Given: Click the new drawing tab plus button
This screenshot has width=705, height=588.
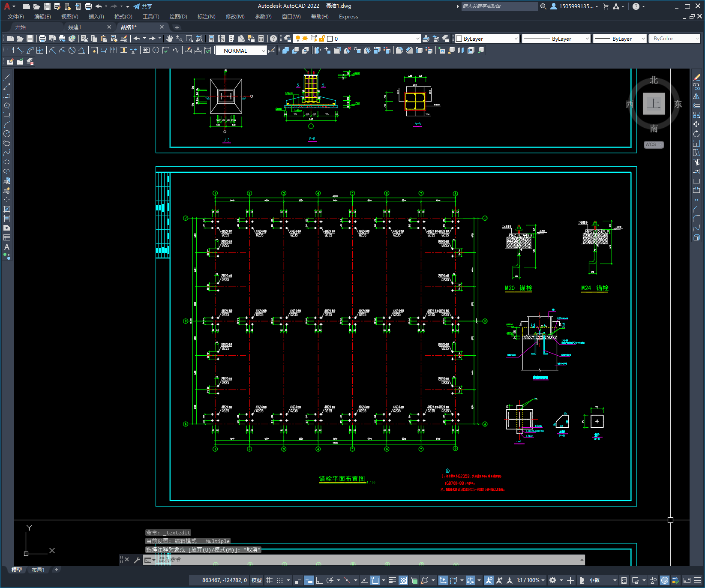Looking at the screenshot, I should pyautogui.click(x=177, y=27).
